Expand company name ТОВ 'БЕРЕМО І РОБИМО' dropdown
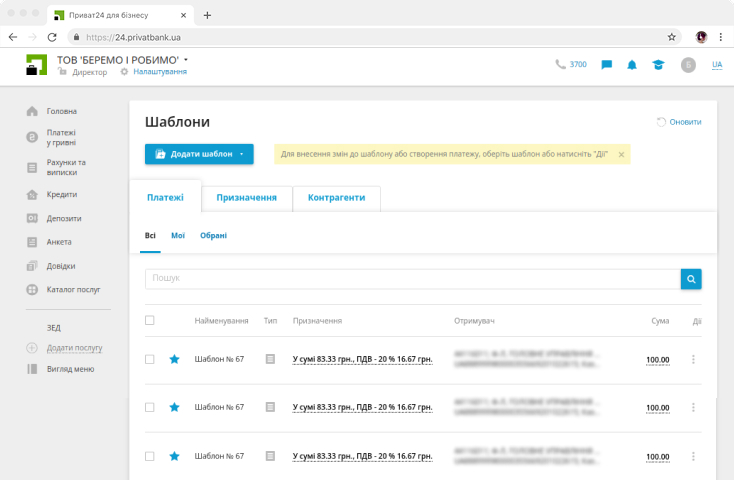 click(x=186, y=60)
